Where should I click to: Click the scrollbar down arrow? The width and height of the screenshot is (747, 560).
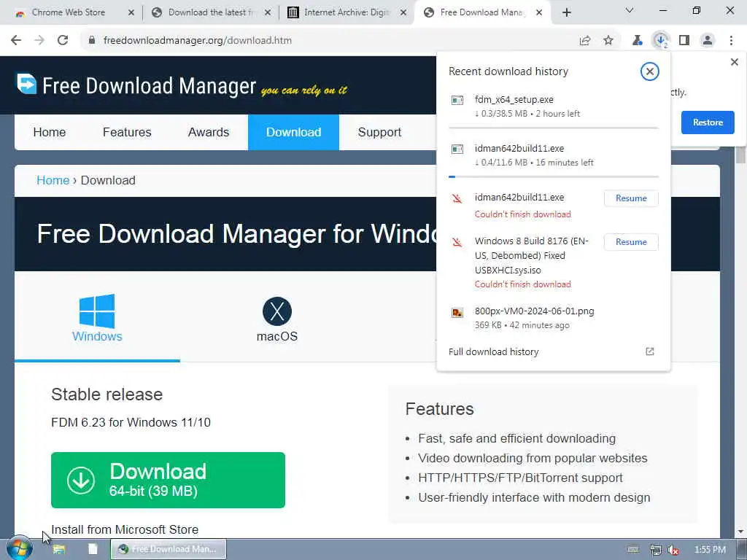tap(740, 532)
